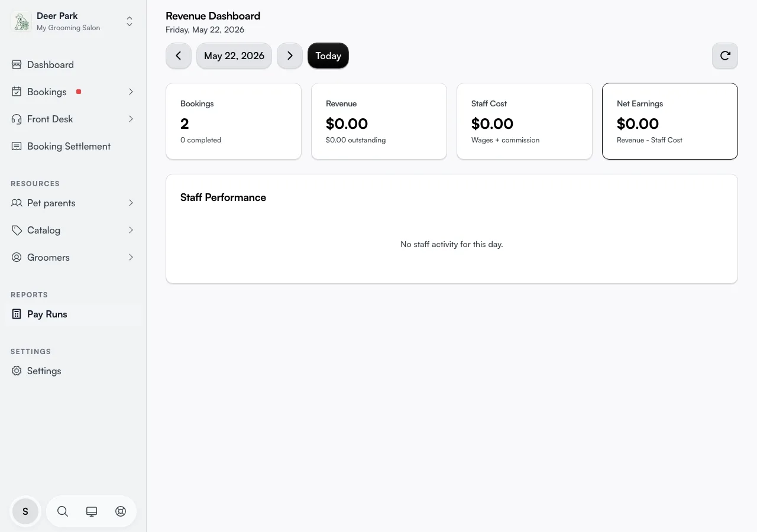Click the '0 completed' text
The image size is (757, 532).
point(200,140)
